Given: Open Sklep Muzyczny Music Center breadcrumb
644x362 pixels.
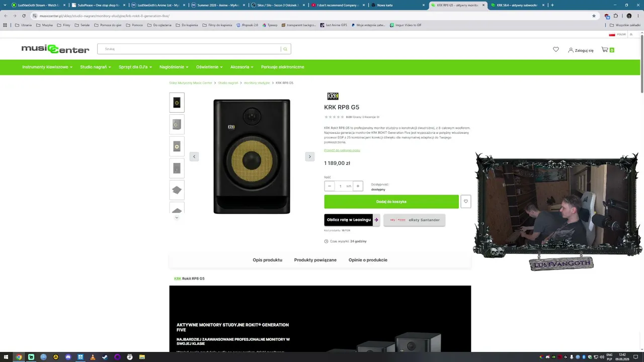Looking at the screenshot, I should [x=191, y=83].
